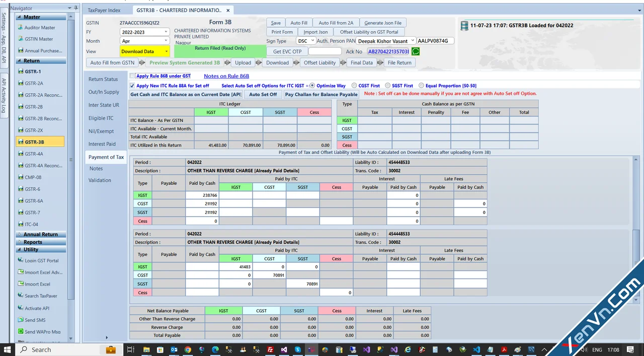Open the Month dropdown showing Apr
This screenshot has height=356, width=644.
pyautogui.click(x=144, y=41)
